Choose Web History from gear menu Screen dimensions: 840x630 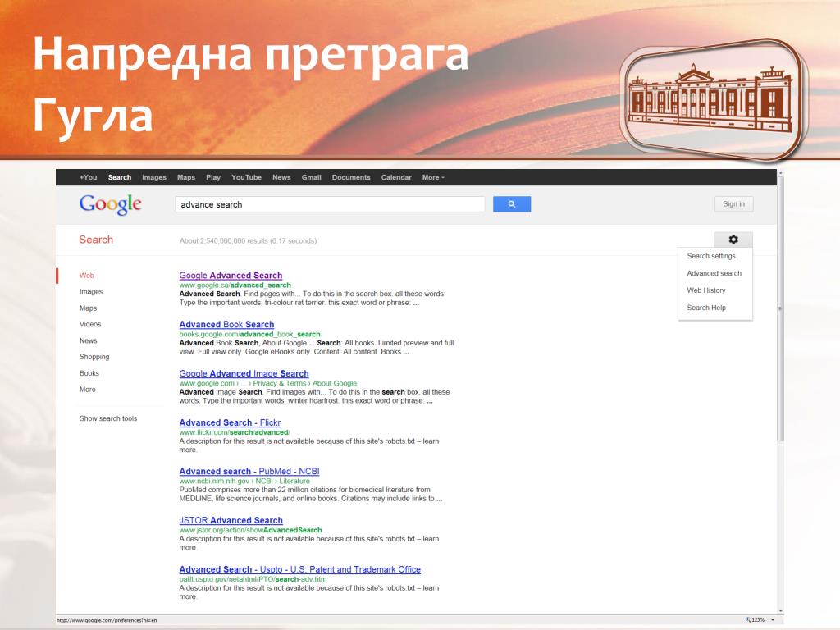tap(706, 290)
